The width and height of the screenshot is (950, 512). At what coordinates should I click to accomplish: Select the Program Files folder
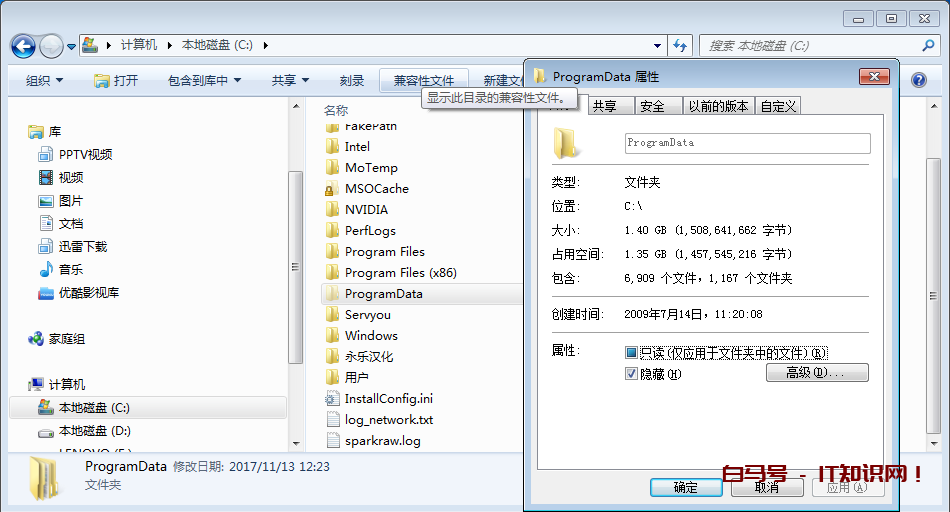coord(385,251)
